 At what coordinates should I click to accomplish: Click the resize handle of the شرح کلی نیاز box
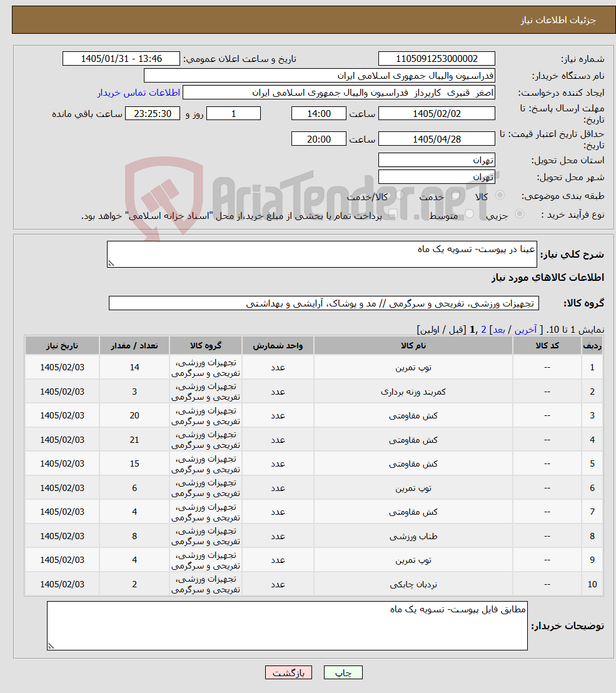tap(111, 263)
